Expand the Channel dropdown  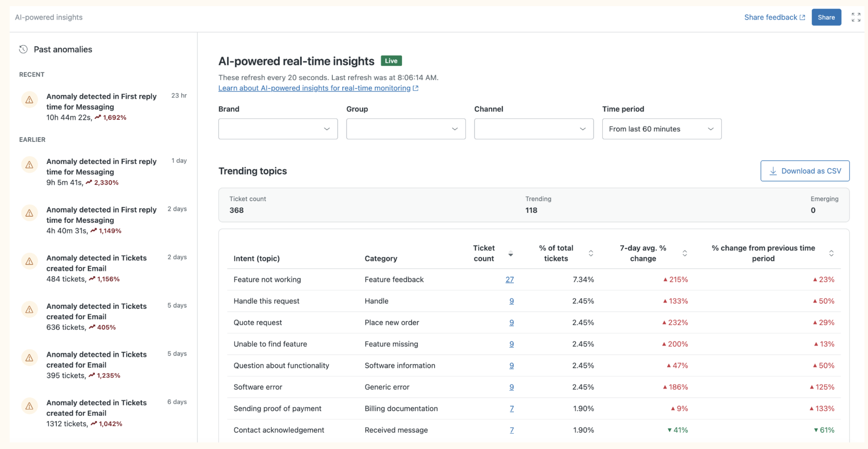[x=534, y=129]
